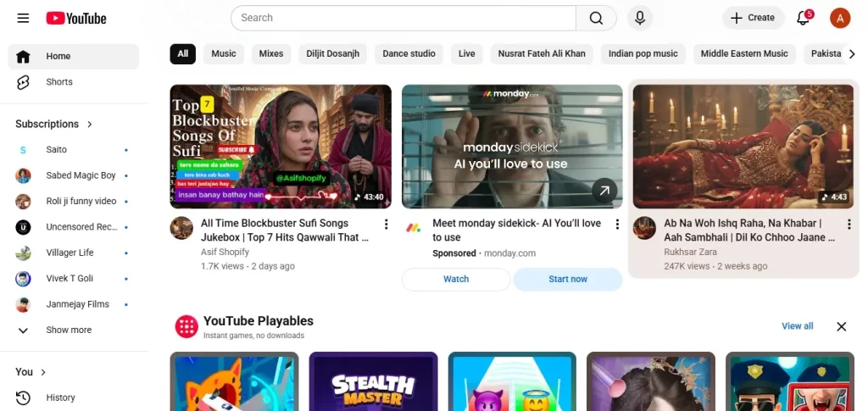
Task: Open Uncensored Rec... channel subscription
Action: pos(73,227)
